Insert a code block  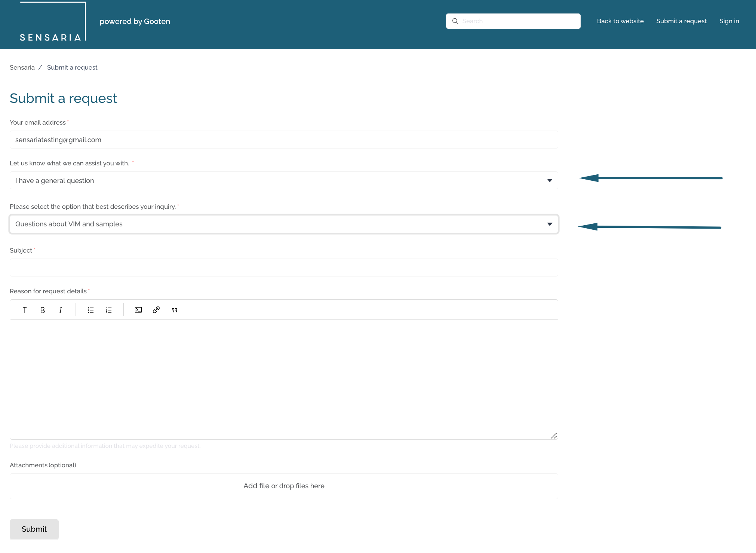pyautogui.click(x=138, y=310)
